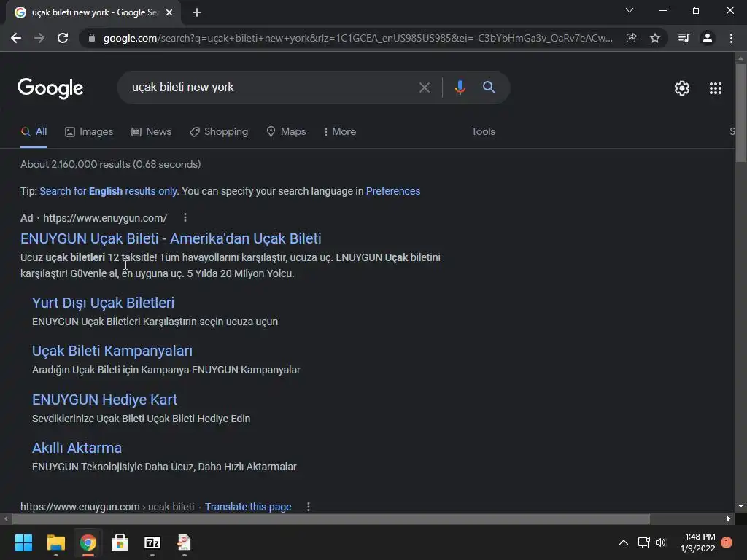Close the Google Search tab
This screenshot has height=560, width=747.
(169, 12)
